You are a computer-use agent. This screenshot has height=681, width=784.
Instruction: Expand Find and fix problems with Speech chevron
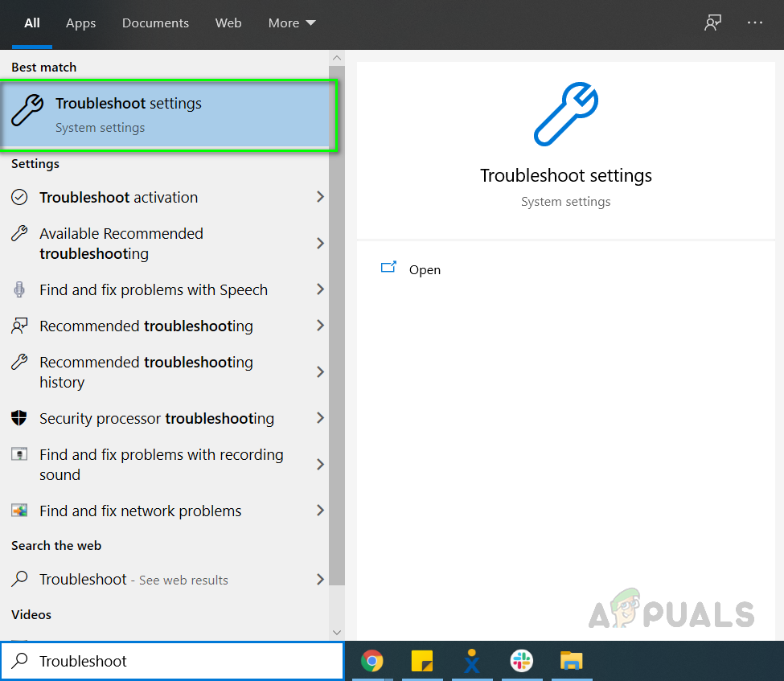(x=321, y=289)
